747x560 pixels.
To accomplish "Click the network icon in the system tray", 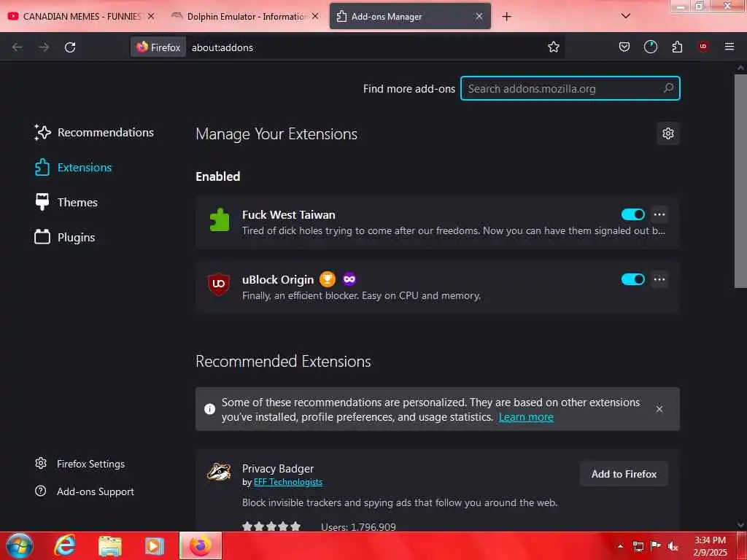I will tap(638, 546).
